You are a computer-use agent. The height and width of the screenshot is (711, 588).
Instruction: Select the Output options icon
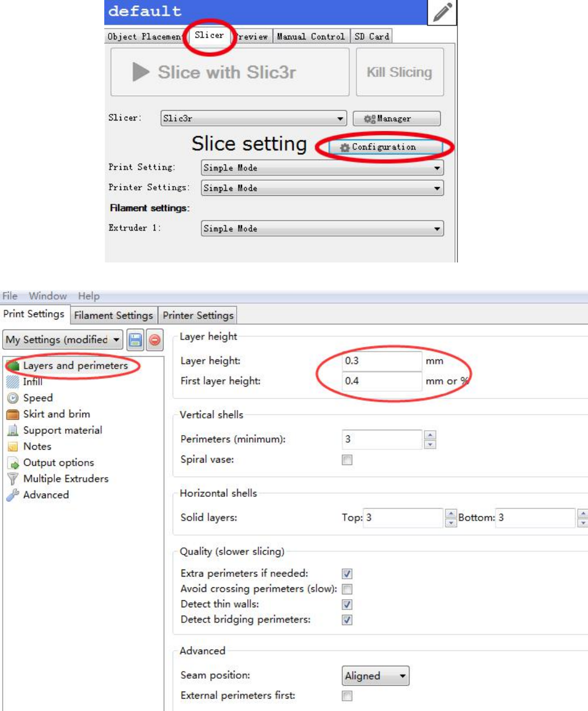coord(13,463)
